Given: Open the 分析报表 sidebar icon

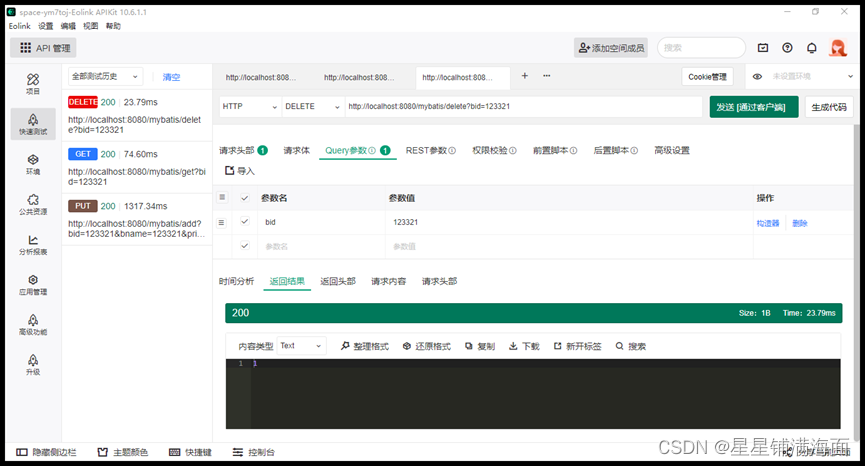Looking at the screenshot, I should [33, 244].
